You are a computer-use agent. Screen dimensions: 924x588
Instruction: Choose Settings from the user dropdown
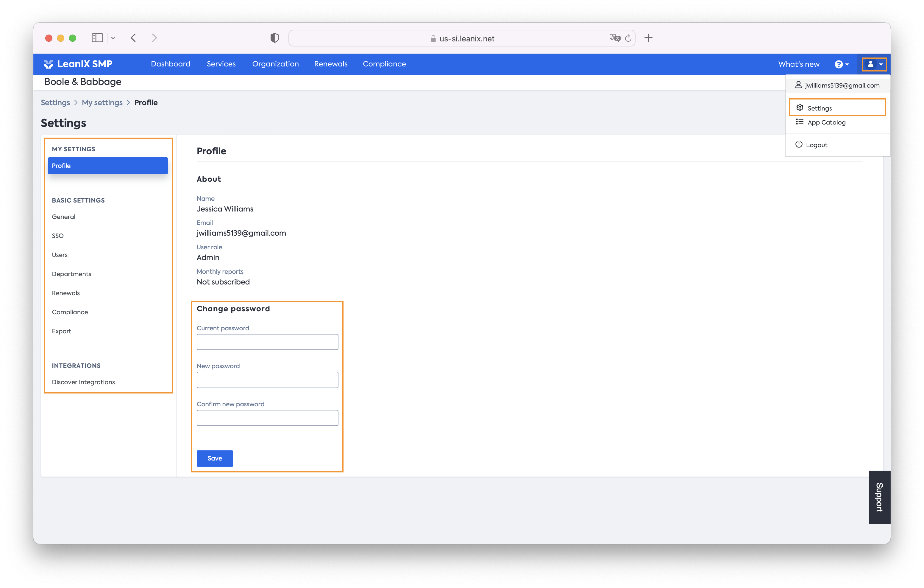(x=837, y=108)
